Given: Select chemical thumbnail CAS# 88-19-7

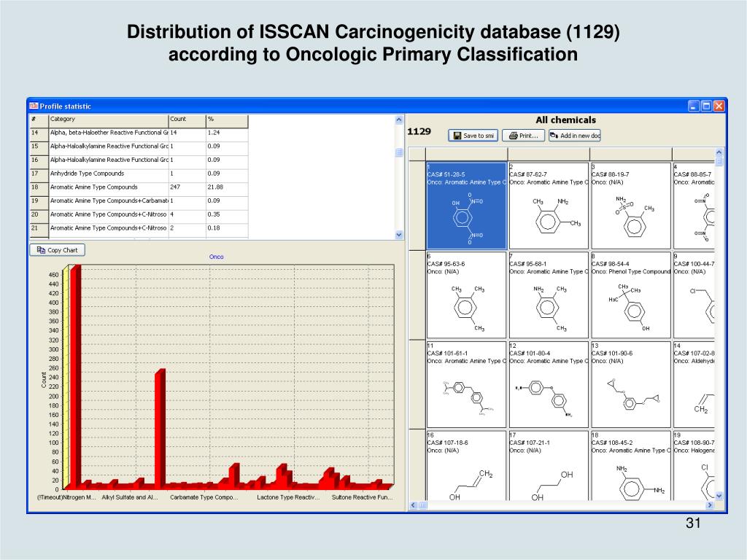Looking at the screenshot, I should tap(631, 206).
